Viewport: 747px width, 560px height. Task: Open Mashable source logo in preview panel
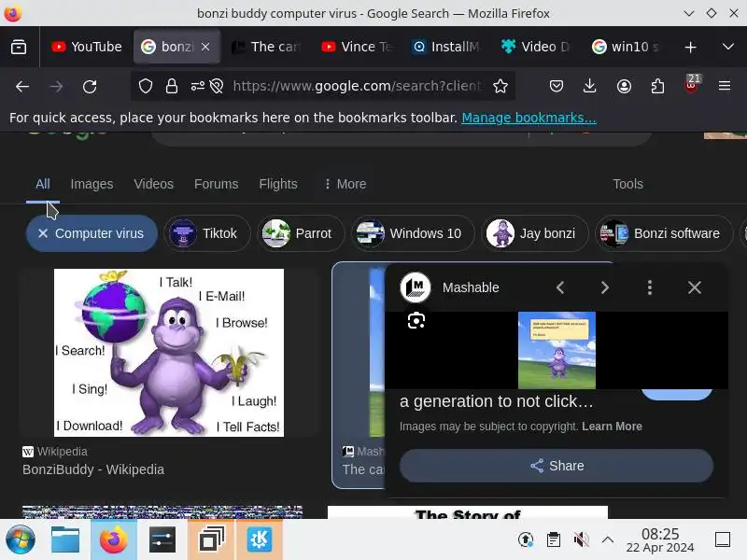(416, 287)
